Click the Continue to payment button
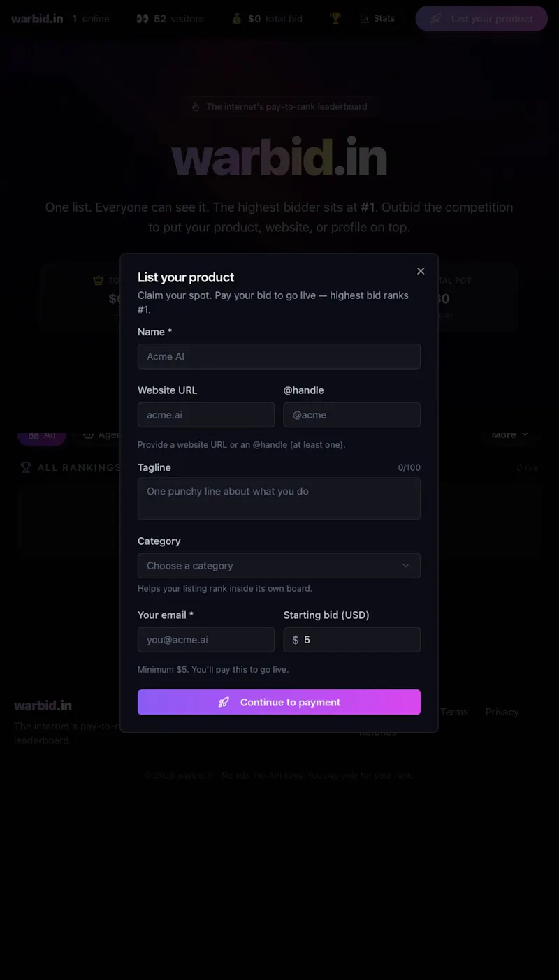 279,702
